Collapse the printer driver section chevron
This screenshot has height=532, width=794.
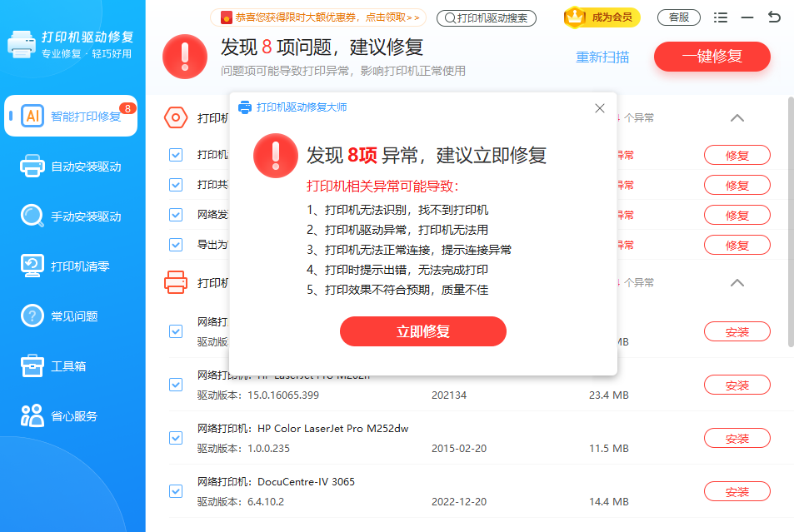(737, 283)
